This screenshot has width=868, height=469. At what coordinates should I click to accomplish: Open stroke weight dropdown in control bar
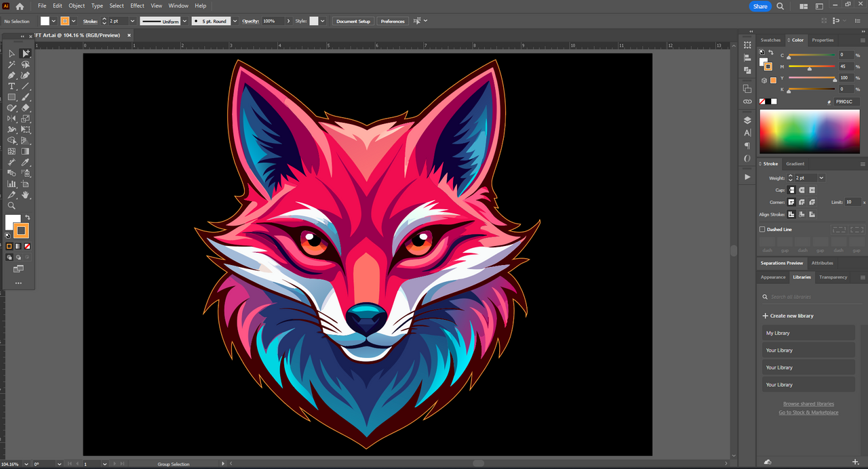pyautogui.click(x=131, y=21)
